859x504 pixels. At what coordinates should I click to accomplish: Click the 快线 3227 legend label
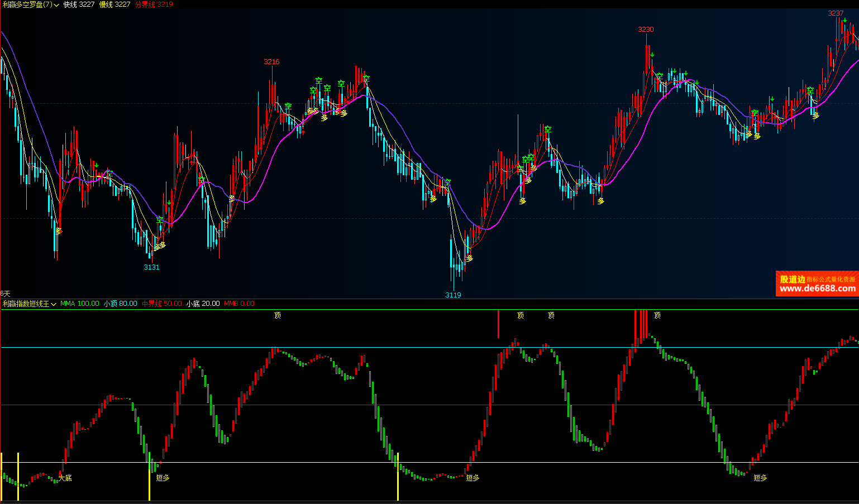[79, 4]
